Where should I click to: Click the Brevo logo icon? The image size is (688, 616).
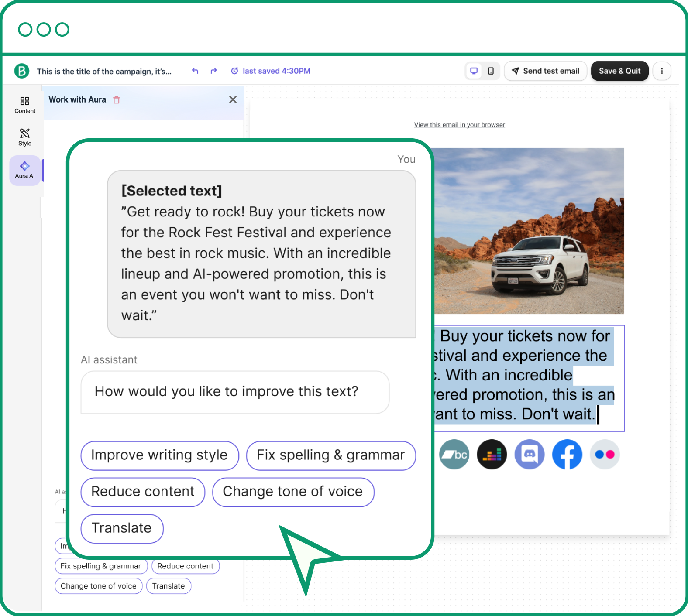(x=21, y=71)
